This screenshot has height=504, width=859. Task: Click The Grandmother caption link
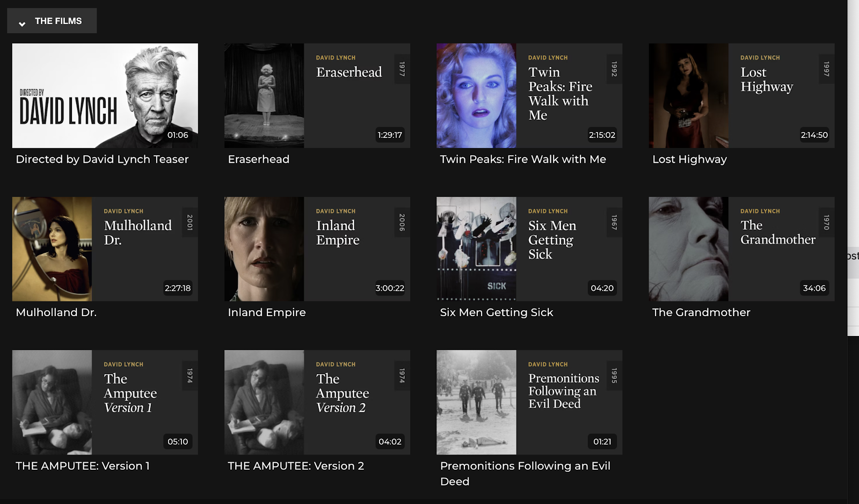pos(701,312)
